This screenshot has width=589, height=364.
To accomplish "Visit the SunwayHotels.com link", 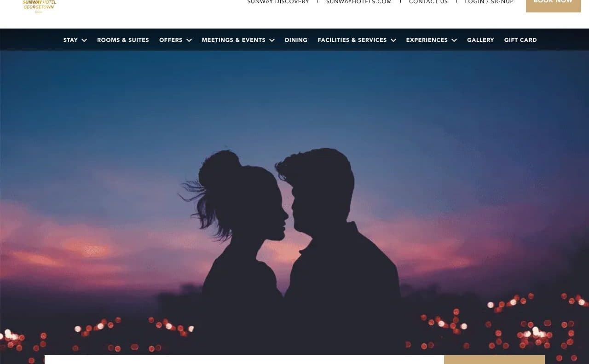I will 359,2.
